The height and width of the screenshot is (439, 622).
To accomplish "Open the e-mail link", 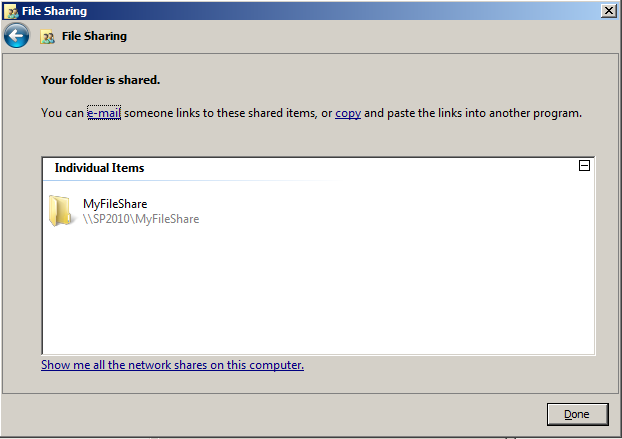I will point(104,113).
